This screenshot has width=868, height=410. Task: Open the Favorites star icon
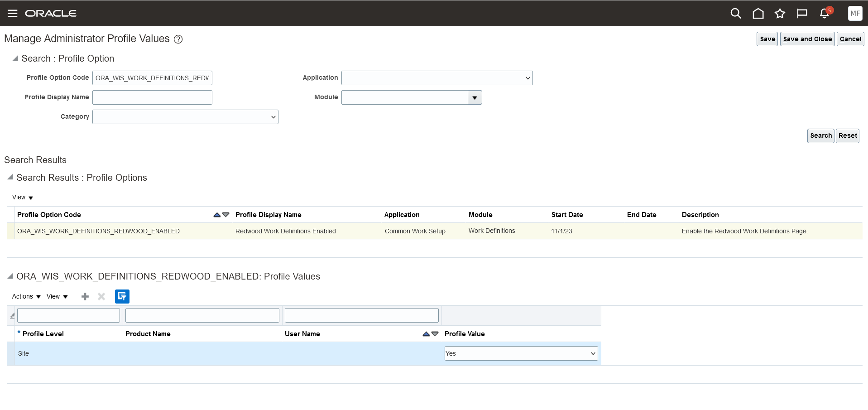(x=780, y=13)
